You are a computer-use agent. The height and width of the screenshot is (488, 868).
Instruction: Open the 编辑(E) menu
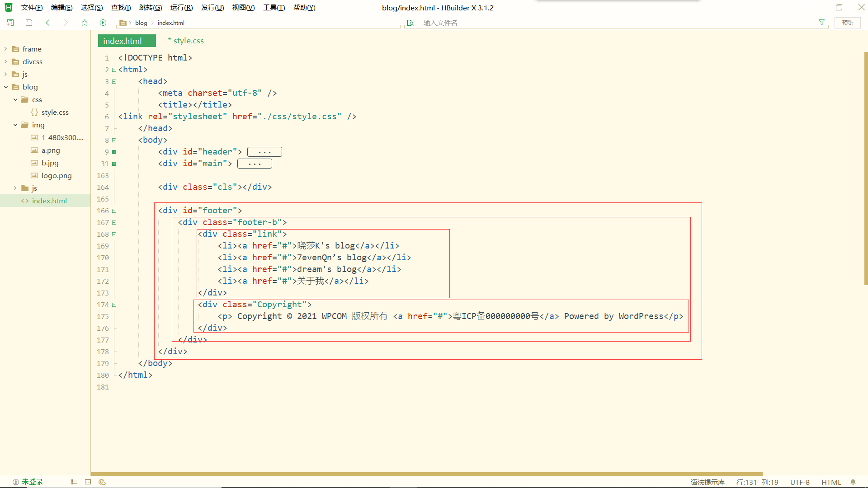pyautogui.click(x=62, y=8)
